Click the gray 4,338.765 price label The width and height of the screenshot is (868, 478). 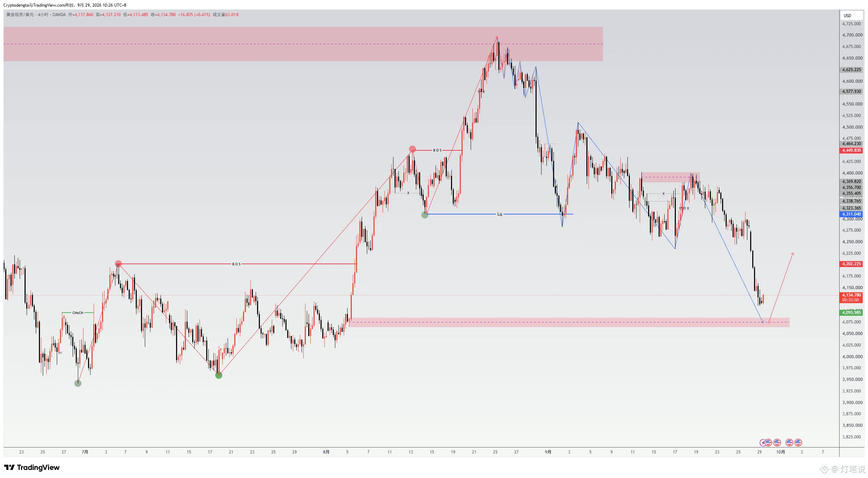(851, 201)
